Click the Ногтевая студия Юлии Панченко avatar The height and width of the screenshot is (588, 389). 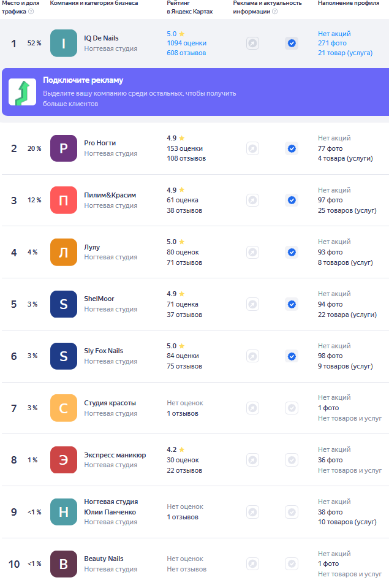pos(64,512)
